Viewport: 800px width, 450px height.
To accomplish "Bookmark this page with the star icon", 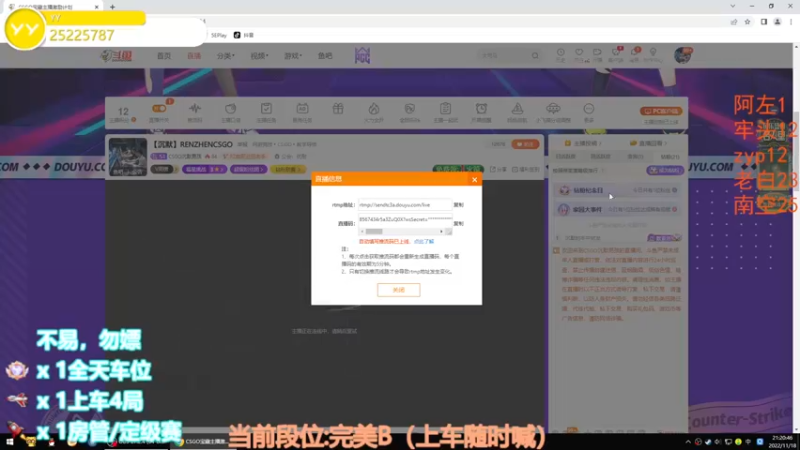I will pos(747,22).
